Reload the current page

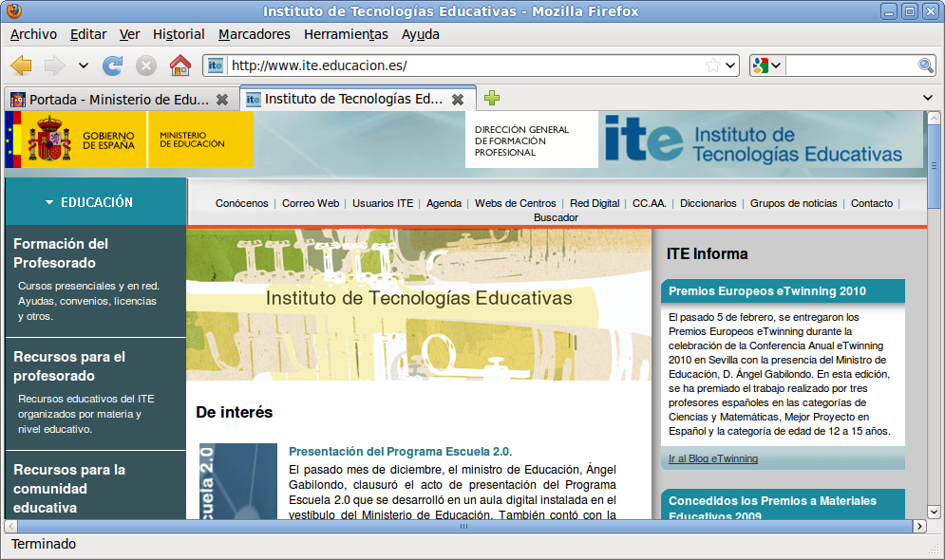coord(113,65)
